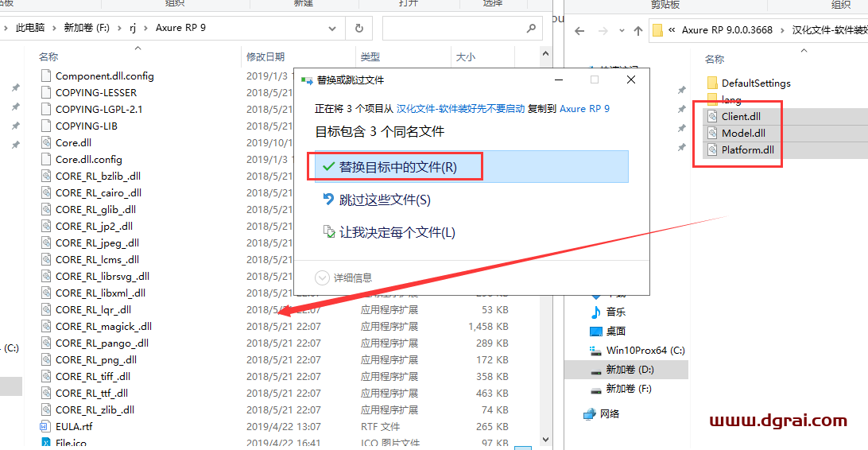Choose Skip these files (S) option

(377, 200)
